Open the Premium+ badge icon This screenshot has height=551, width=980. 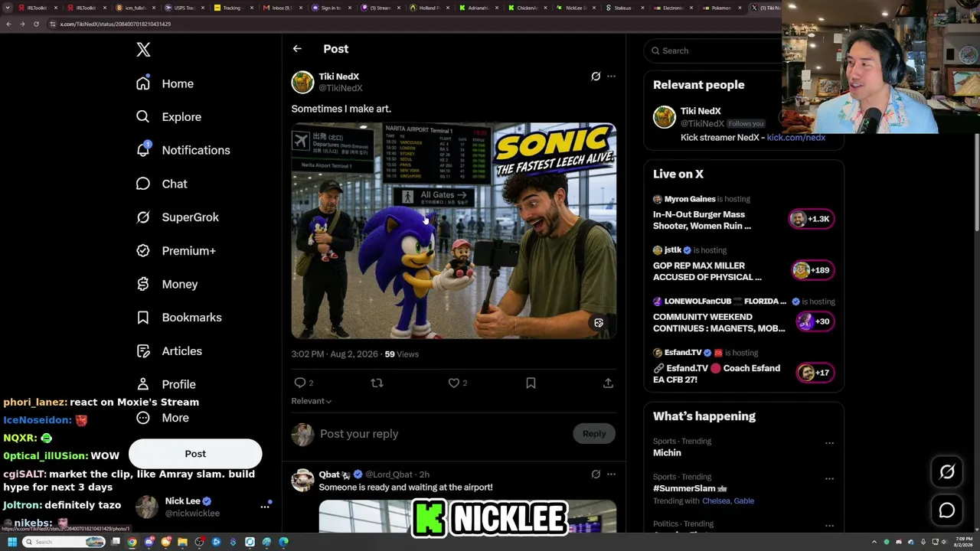[x=143, y=251]
